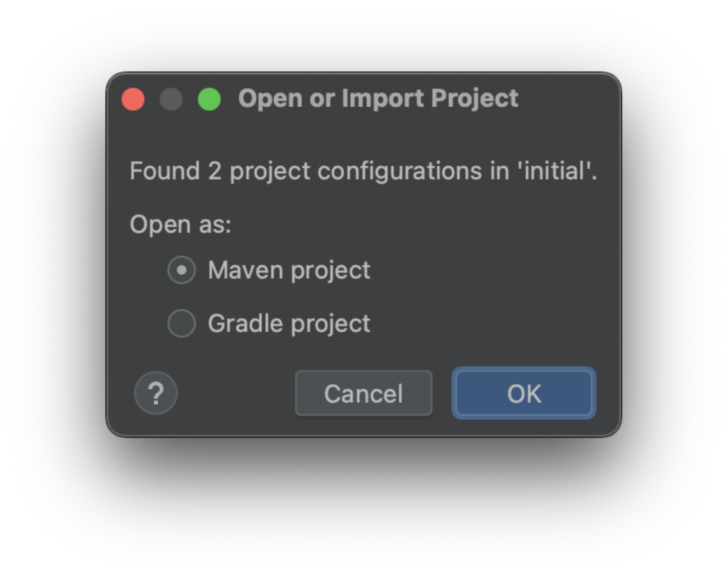Screen dimensions: 728x578
Task: Click the "Gradle project" label text
Action: coord(289,323)
